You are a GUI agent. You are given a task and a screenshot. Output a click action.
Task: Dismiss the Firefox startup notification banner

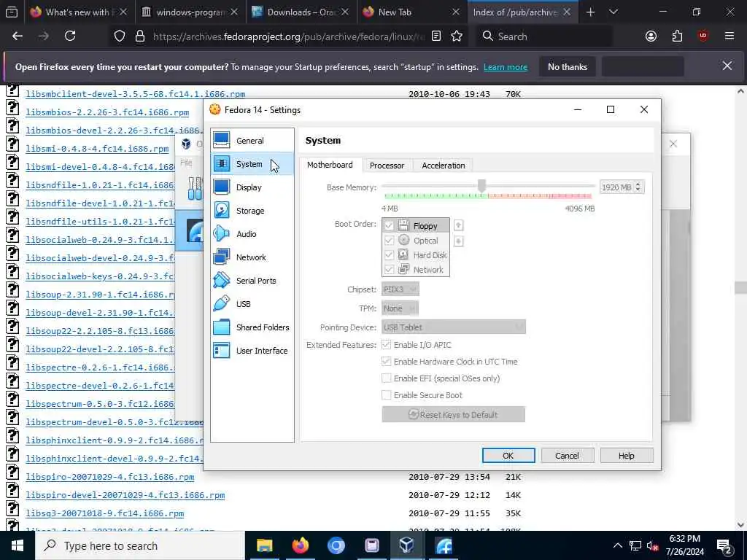[727, 66]
